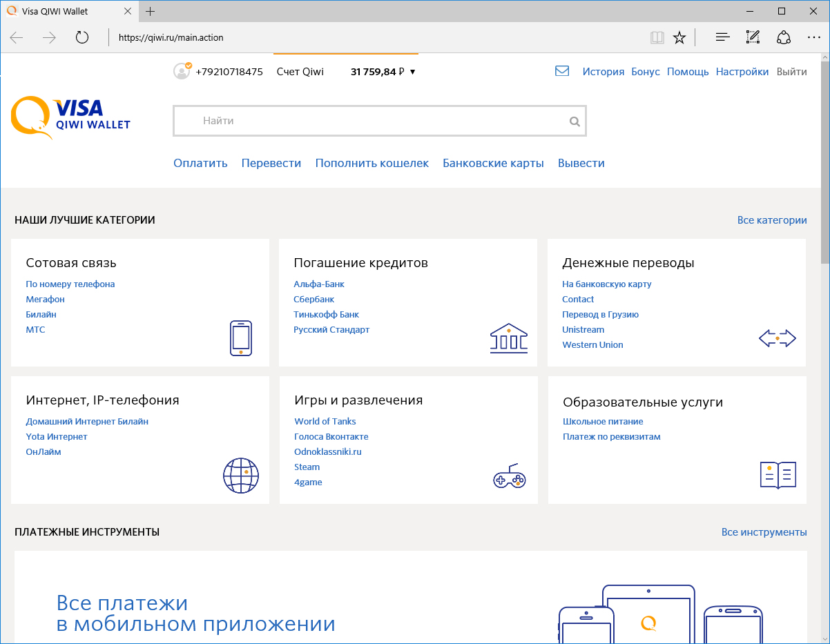Click the arrows icon in Денежные переводы

778,339
